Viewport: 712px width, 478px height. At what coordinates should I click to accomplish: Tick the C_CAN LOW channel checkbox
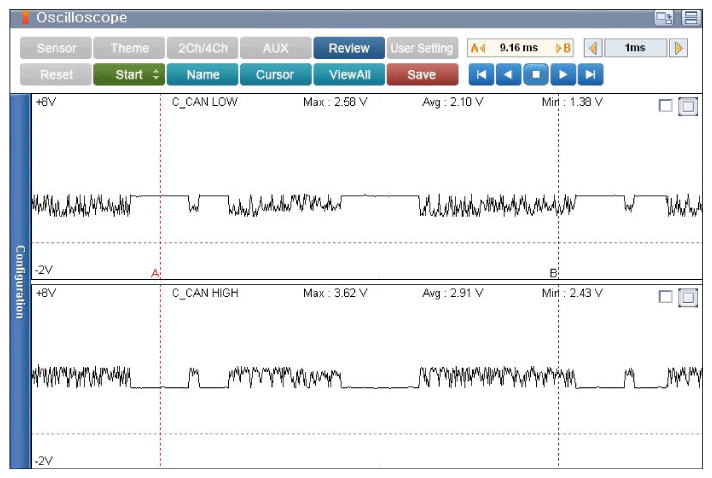665,106
